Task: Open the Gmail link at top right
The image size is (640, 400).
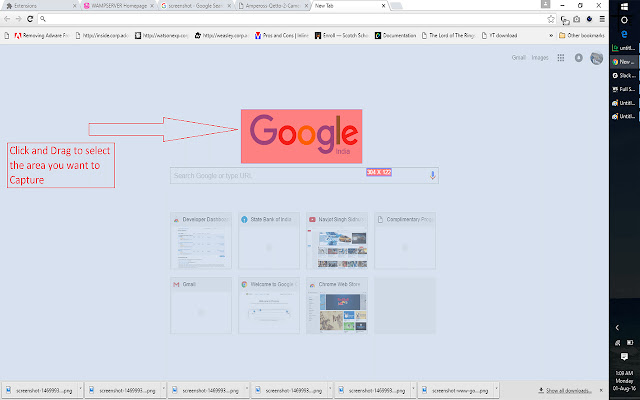Action: [518, 58]
